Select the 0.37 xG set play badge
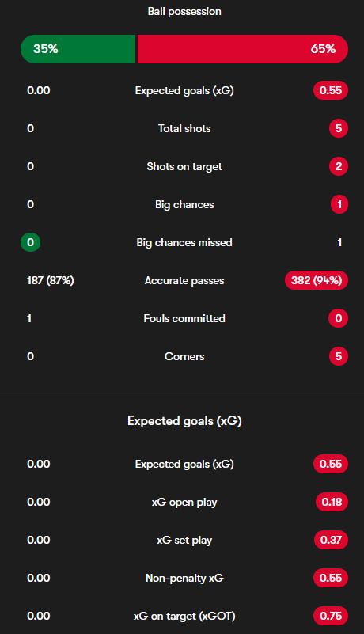This screenshot has height=634, width=364. click(331, 540)
